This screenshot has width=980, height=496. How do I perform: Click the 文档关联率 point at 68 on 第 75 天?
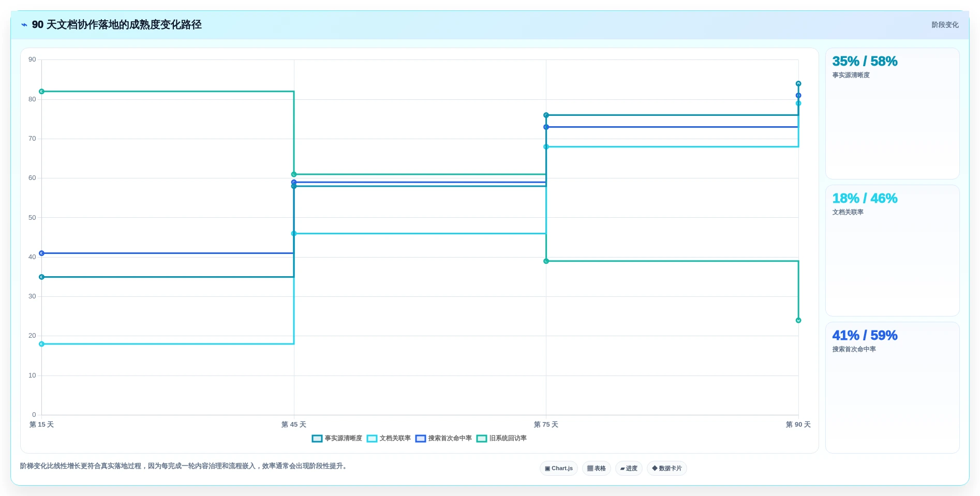(x=546, y=147)
